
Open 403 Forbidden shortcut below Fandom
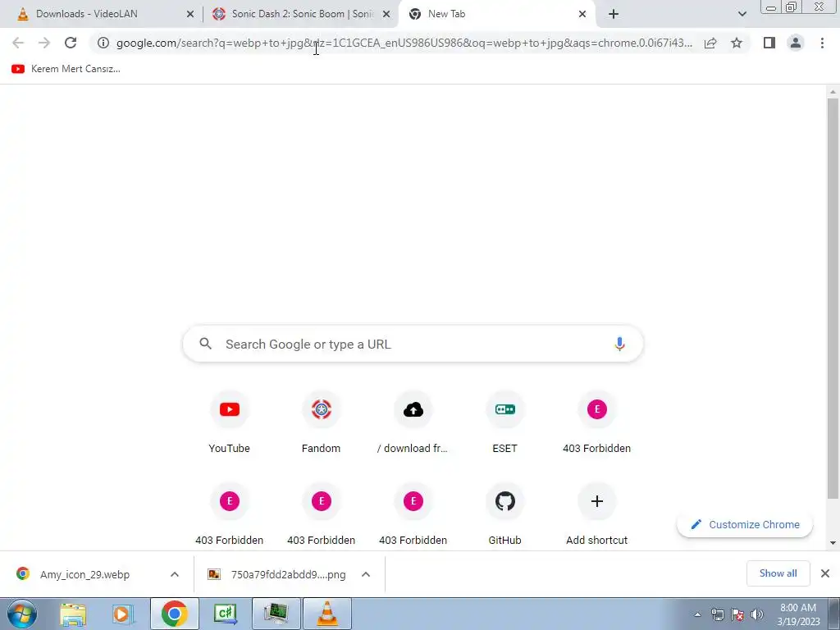tap(321, 515)
